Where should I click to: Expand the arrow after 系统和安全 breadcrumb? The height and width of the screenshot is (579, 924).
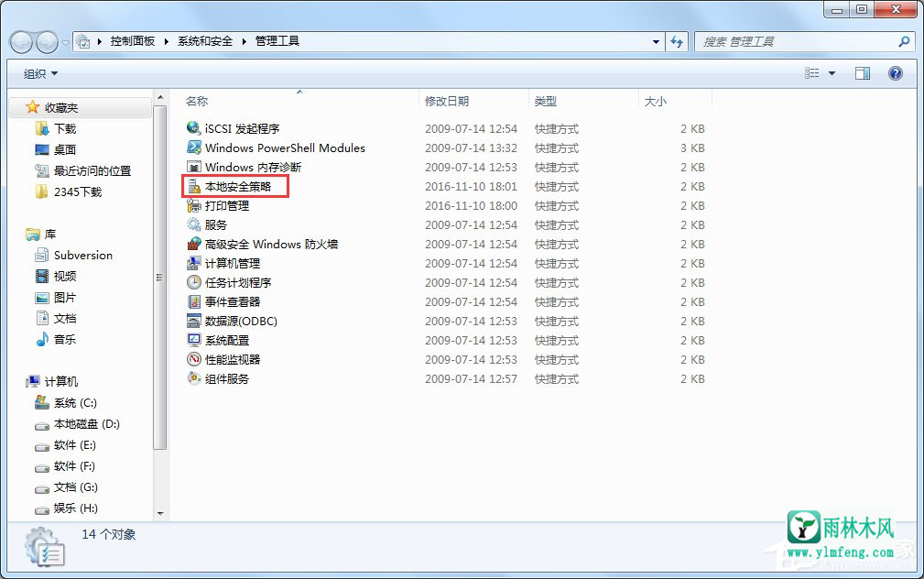point(244,41)
